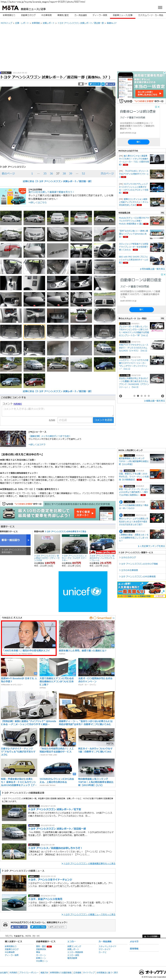This screenshot has width=166, height=980.
Task: Open the 中古車検索 navigation tab
Action: (x=46, y=15)
